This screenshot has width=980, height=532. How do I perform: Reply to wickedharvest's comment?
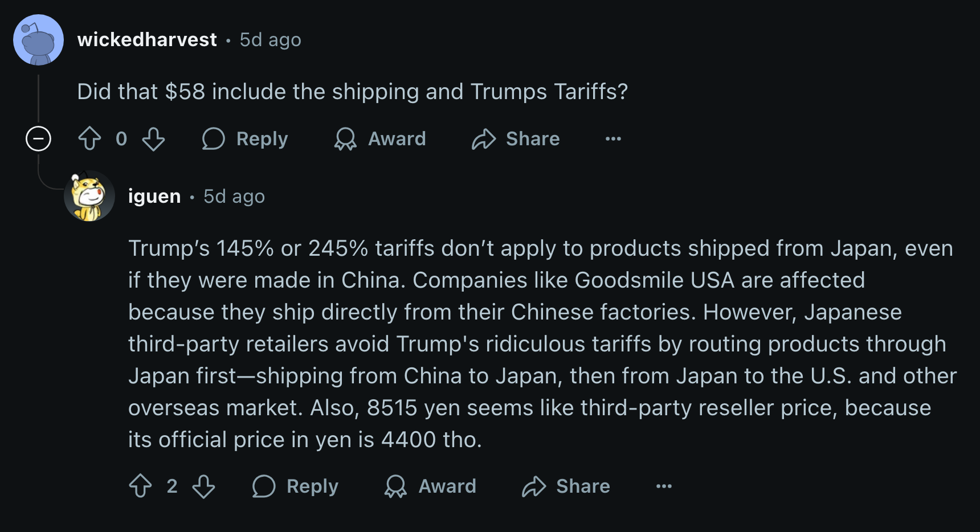tap(245, 138)
